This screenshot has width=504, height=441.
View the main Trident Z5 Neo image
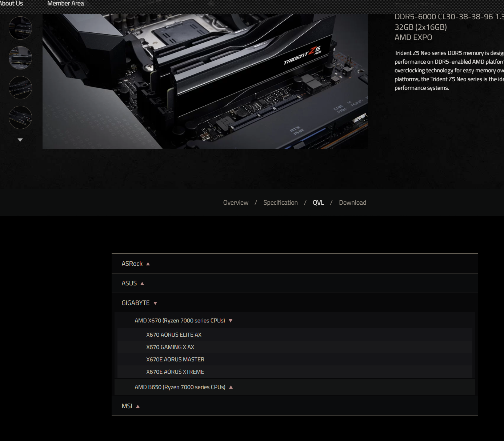[205, 81]
